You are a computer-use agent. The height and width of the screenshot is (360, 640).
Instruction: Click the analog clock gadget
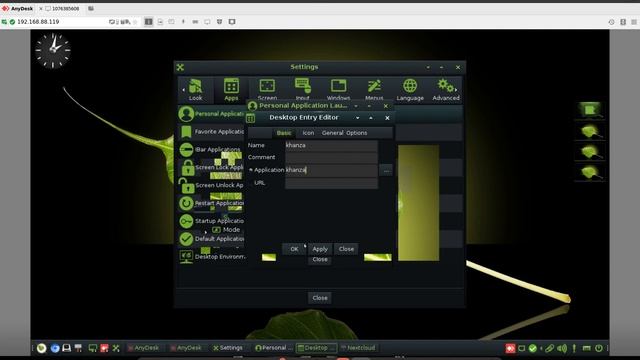pos(53,51)
